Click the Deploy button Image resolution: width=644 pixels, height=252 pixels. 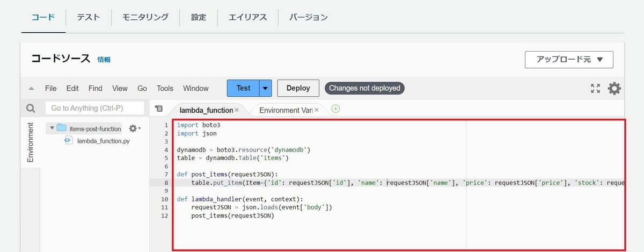(298, 88)
